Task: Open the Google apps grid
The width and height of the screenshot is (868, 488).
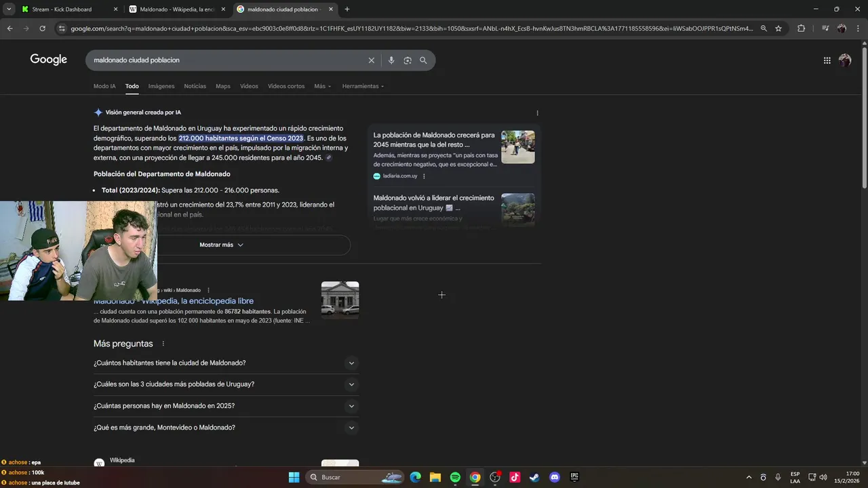Action: tap(827, 60)
